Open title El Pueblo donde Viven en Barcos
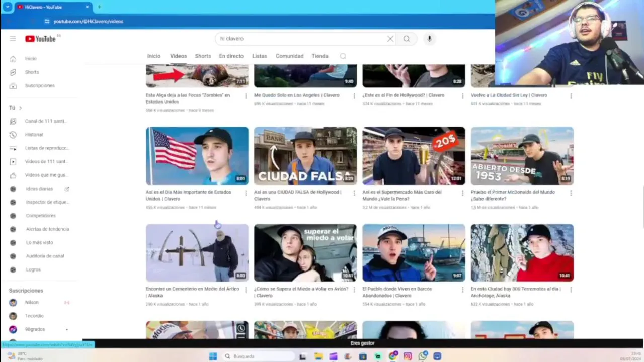The width and height of the screenshot is (644, 362). pos(397,292)
